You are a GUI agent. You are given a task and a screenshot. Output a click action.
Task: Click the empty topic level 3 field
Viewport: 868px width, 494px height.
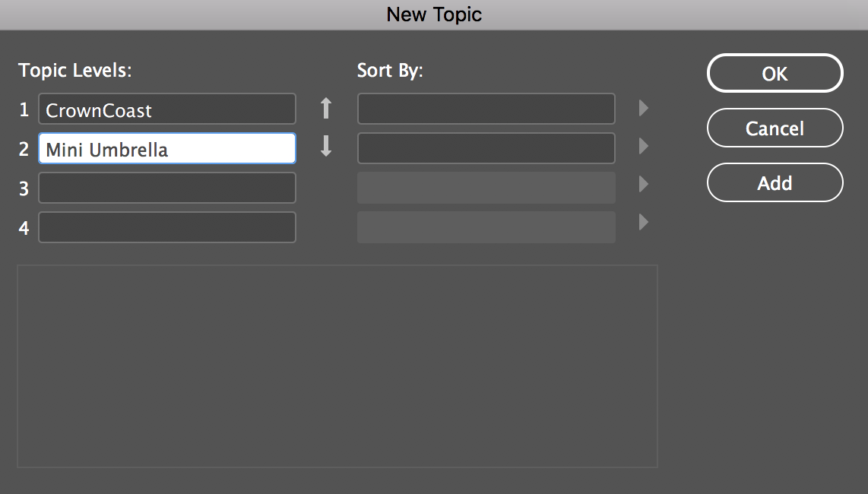coord(166,188)
